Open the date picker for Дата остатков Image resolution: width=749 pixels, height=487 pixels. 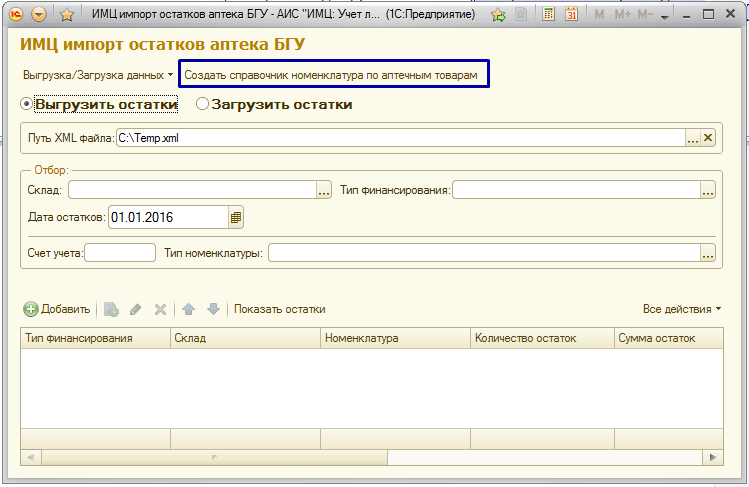[x=236, y=216]
